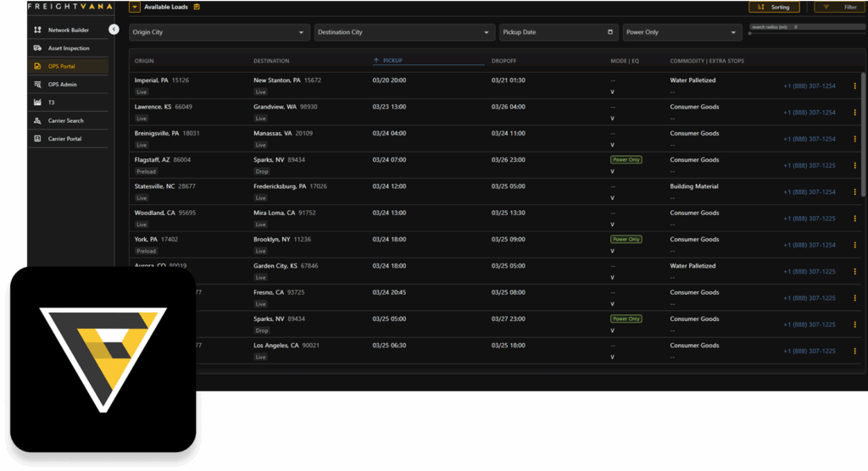868x471 pixels.
Task: Click the Origin column header
Action: 144,61
